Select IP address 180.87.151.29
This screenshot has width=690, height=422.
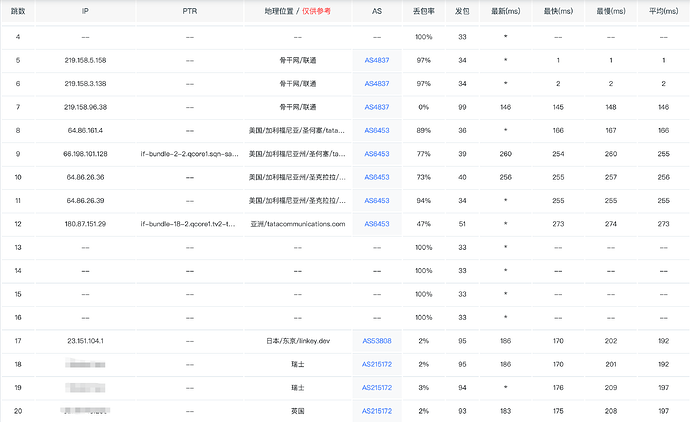85,224
